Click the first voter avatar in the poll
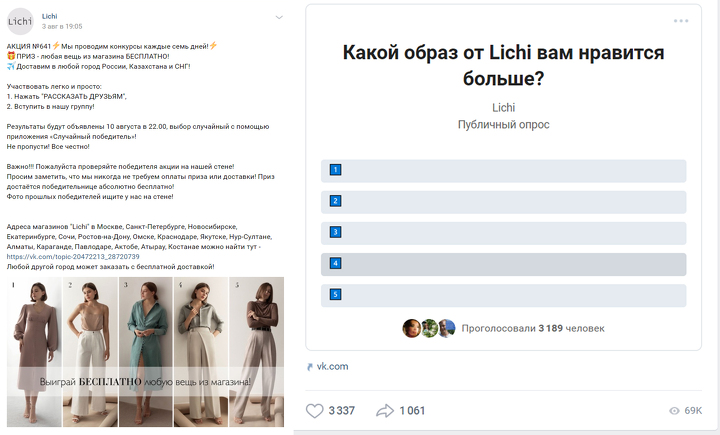This screenshot has width=720, height=435. click(x=412, y=328)
